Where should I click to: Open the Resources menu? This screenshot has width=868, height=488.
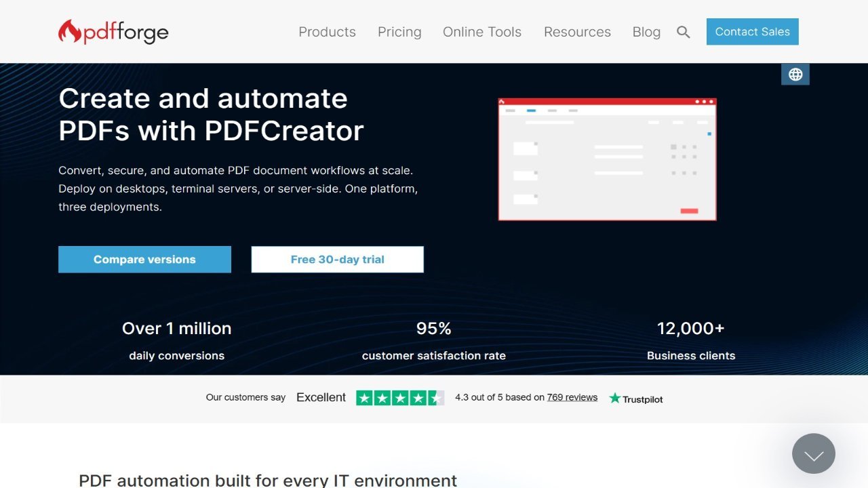pyautogui.click(x=577, y=32)
